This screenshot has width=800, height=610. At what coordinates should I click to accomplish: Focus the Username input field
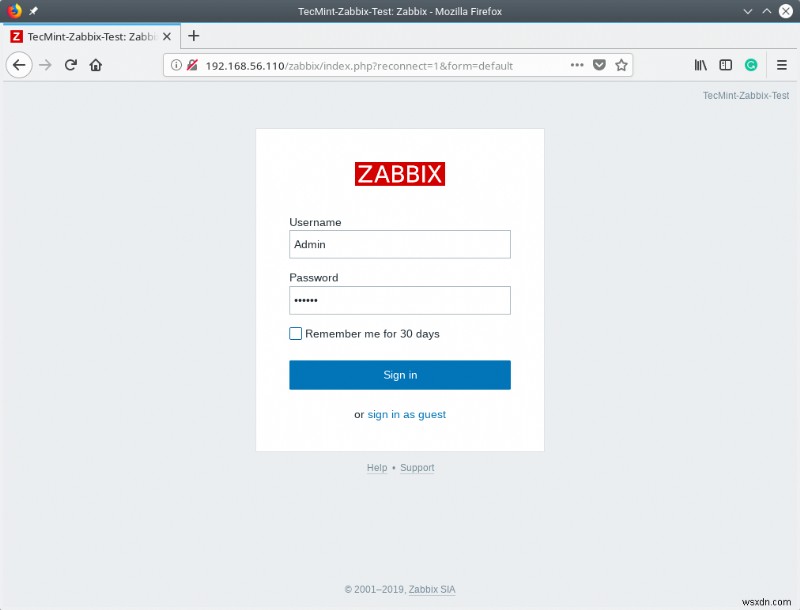[400, 244]
